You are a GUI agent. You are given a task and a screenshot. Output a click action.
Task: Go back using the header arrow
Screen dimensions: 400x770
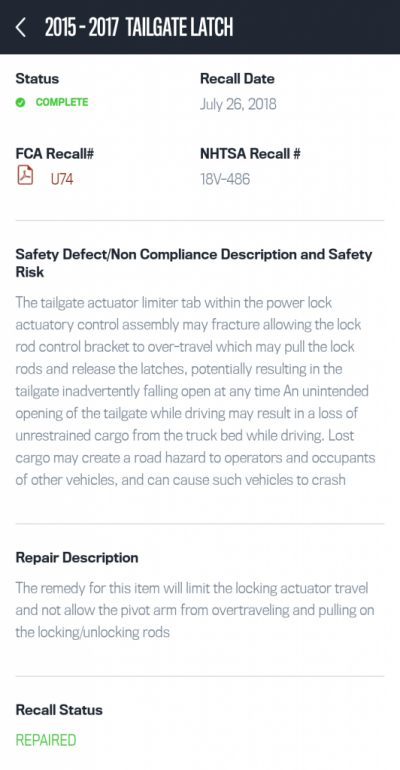(21, 27)
